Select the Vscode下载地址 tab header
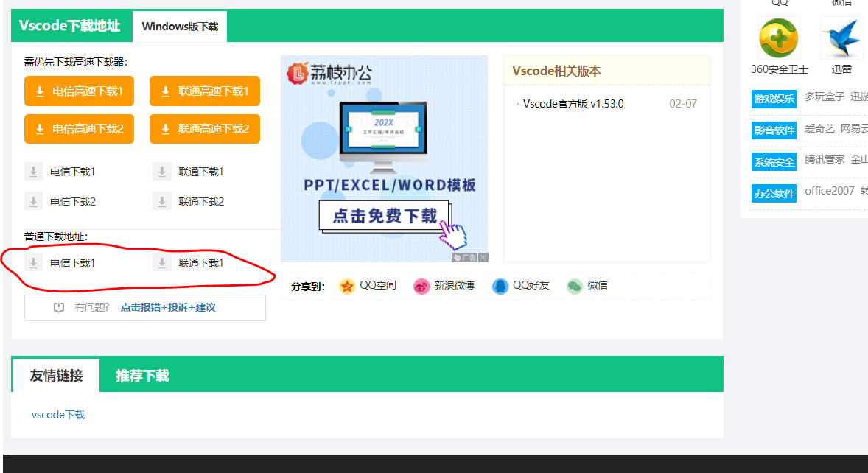The image size is (868, 473). pyautogui.click(x=70, y=26)
